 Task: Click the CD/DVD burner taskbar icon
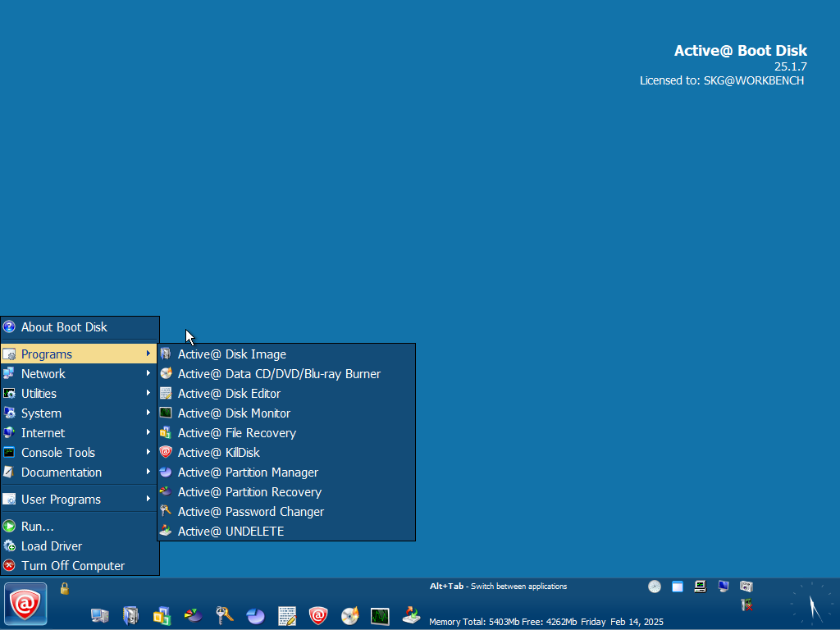pos(350,615)
